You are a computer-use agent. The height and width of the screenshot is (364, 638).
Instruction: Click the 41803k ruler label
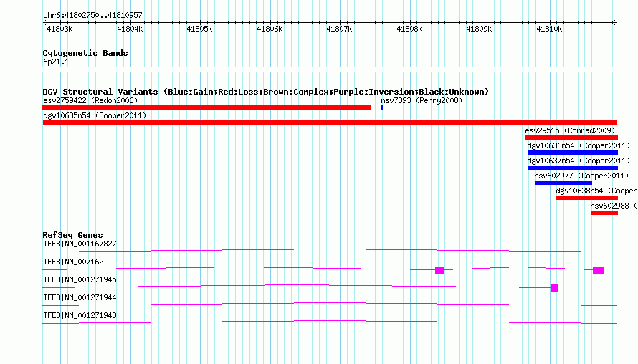tap(59, 29)
